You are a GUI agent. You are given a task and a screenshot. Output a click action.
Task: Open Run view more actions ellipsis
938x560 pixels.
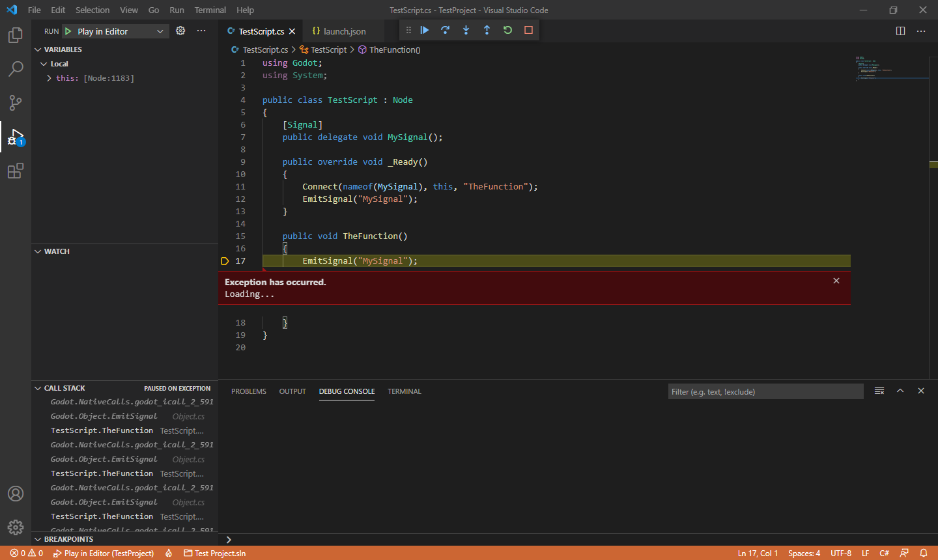coord(201,31)
